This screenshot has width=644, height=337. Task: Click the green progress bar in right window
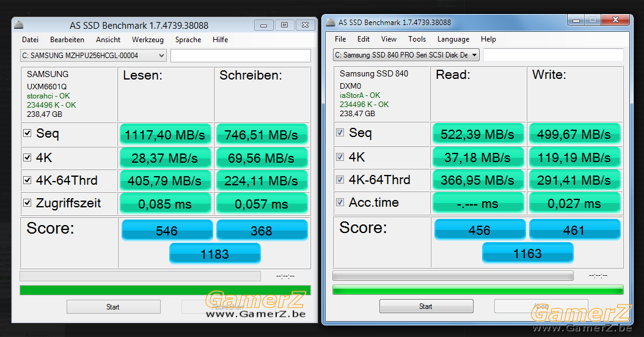(x=478, y=290)
